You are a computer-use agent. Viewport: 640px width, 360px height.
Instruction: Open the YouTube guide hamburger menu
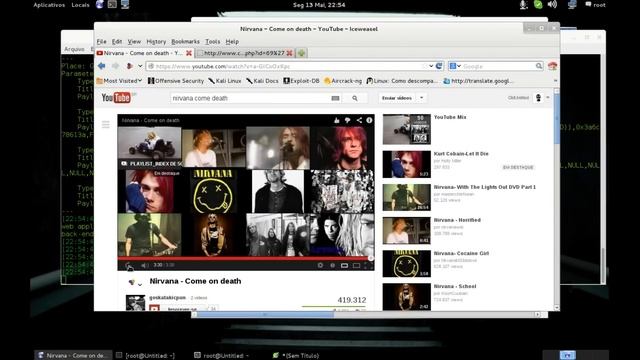tap(106, 124)
